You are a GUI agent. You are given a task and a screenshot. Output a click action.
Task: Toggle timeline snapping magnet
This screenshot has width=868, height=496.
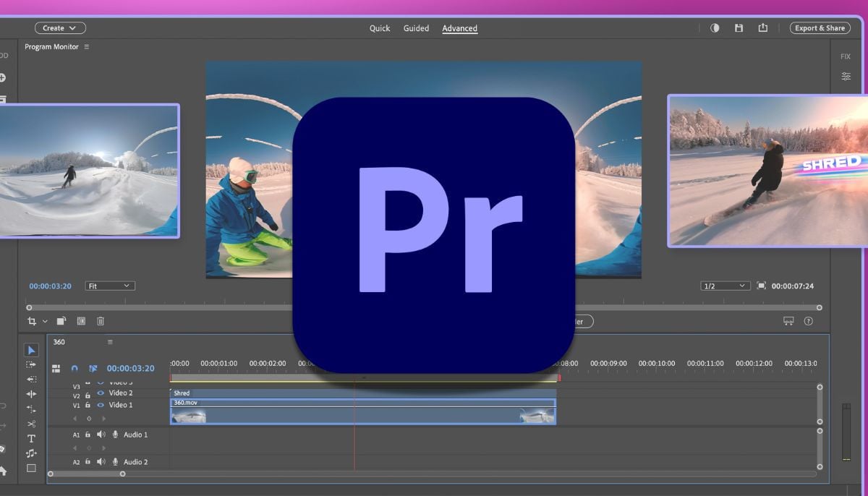(x=75, y=369)
